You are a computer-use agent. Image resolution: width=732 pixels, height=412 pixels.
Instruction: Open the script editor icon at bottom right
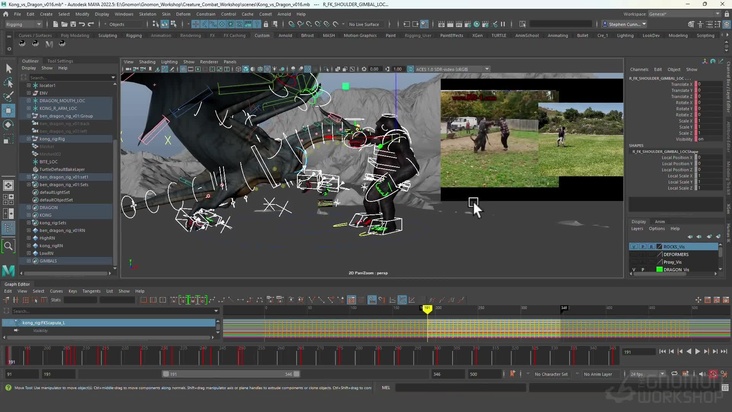[x=724, y=387]
